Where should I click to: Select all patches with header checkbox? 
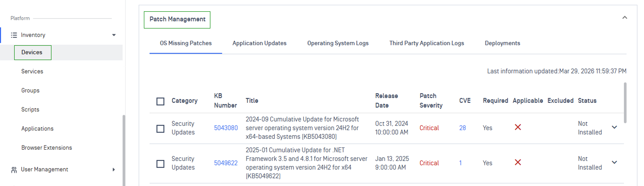pyautogui.click(x=160, y=101)
